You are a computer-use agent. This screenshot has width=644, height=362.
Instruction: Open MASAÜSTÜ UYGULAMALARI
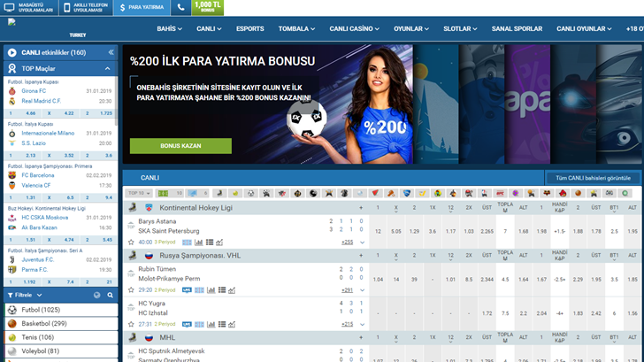[x=28, y=7]
